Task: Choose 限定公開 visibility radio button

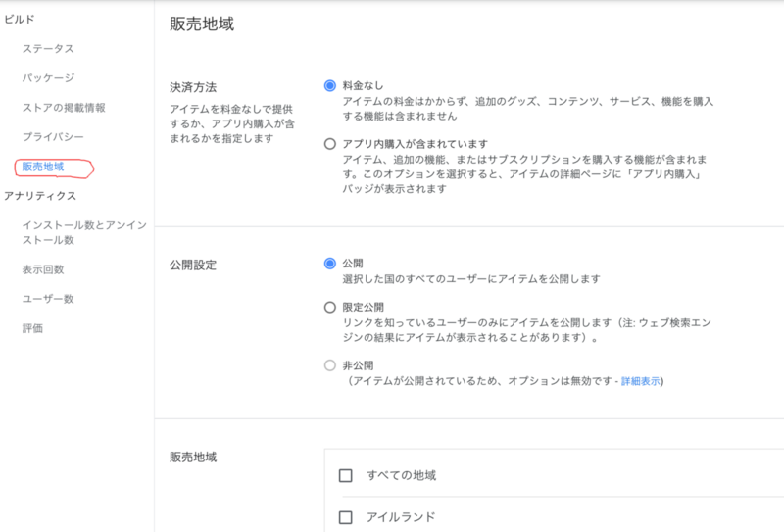Action: pyautogui.click(x=330, y=307)
